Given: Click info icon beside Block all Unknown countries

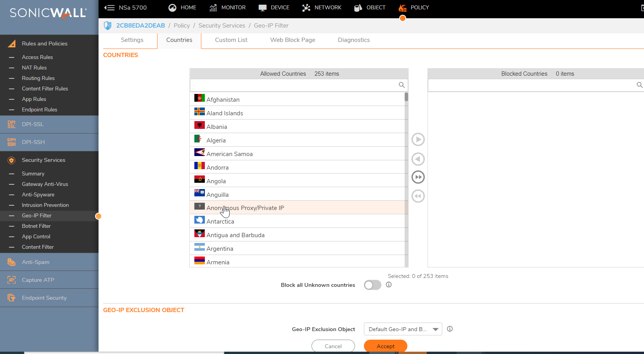Looking at the screenshot, I should pos(389,285).
